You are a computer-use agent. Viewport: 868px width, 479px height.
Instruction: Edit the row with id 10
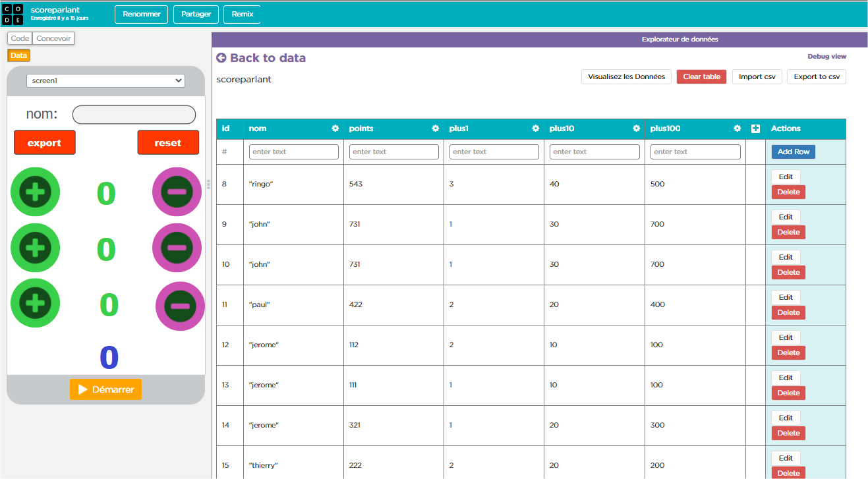coord(786,257)
